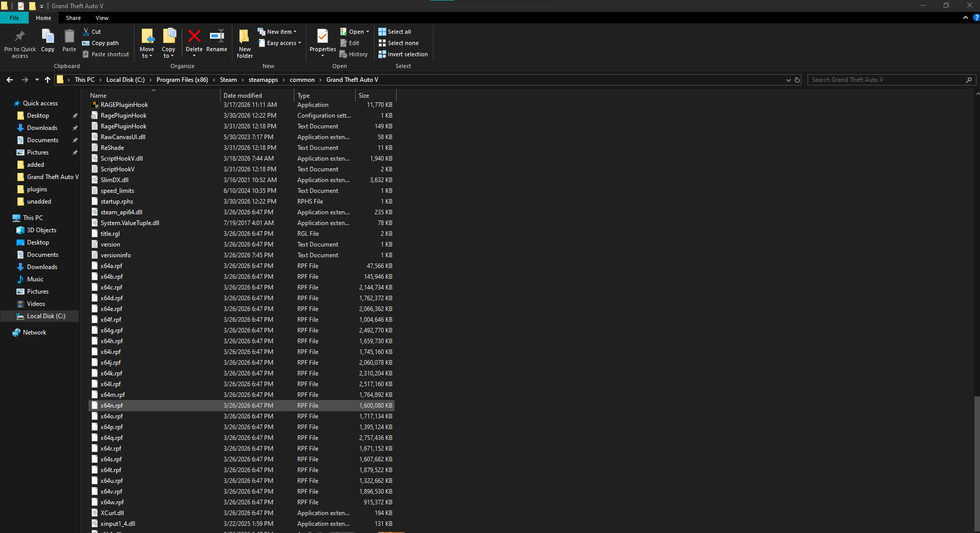
Task: Click the Rename ribbon icon
Action: (216, 36)
